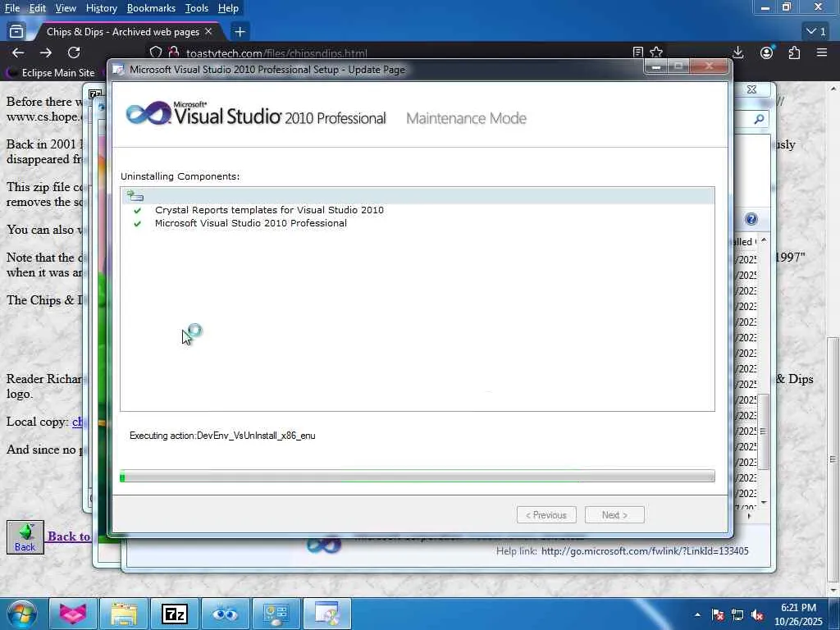
Task: Select the Chips & Dips tab
Action: coord(123,32)
